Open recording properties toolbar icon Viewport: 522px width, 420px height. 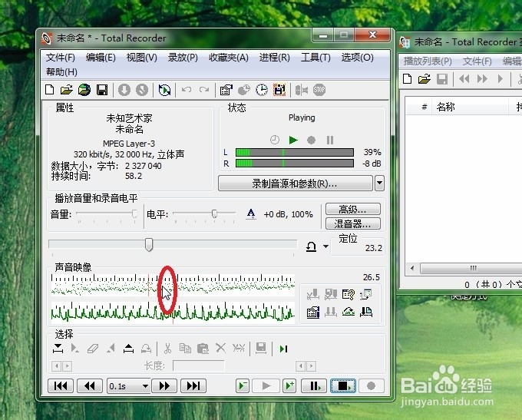tap(226, 90)
